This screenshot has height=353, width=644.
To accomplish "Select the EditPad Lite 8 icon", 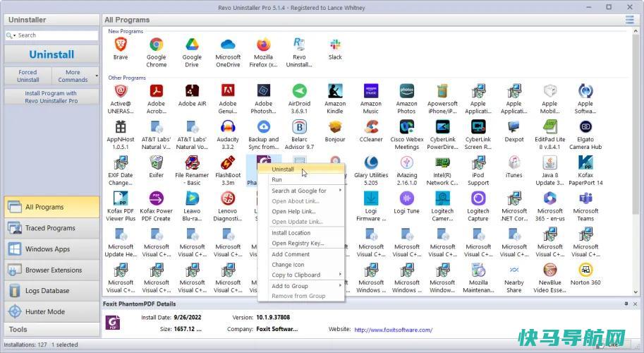I will [x=549, y=126].
